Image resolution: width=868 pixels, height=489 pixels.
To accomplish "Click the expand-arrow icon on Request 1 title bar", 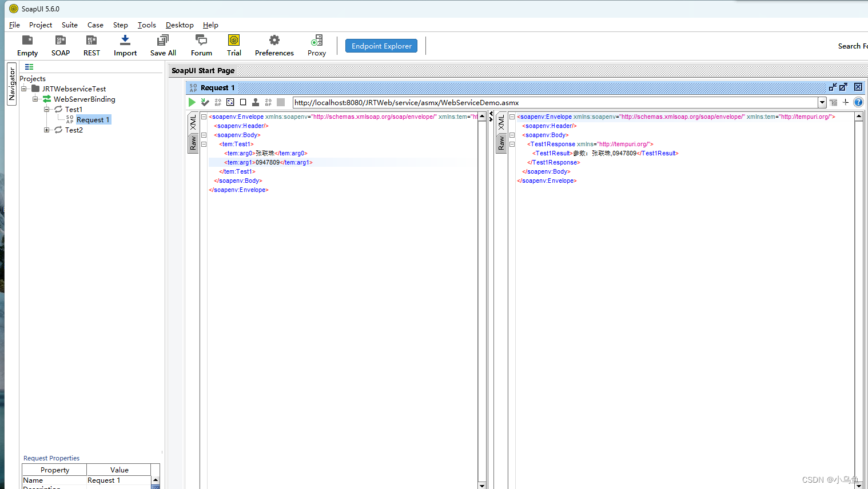I will (843, 87).
